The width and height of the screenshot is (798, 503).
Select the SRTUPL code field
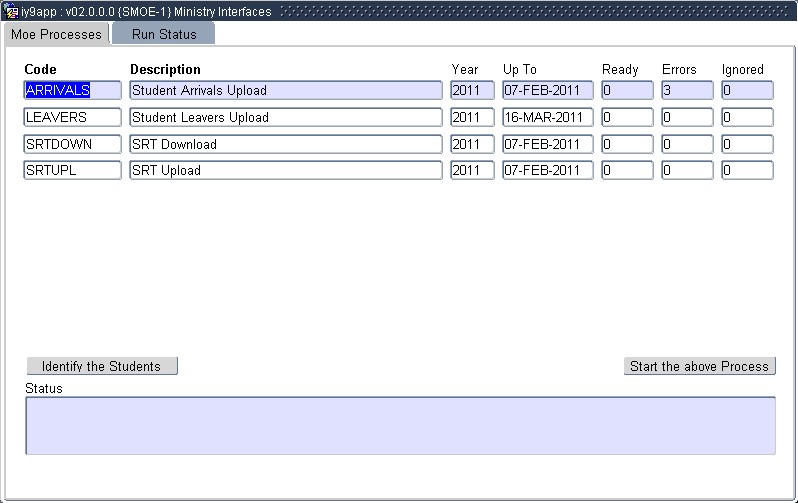pyautogui.click(x=73, y=170)
